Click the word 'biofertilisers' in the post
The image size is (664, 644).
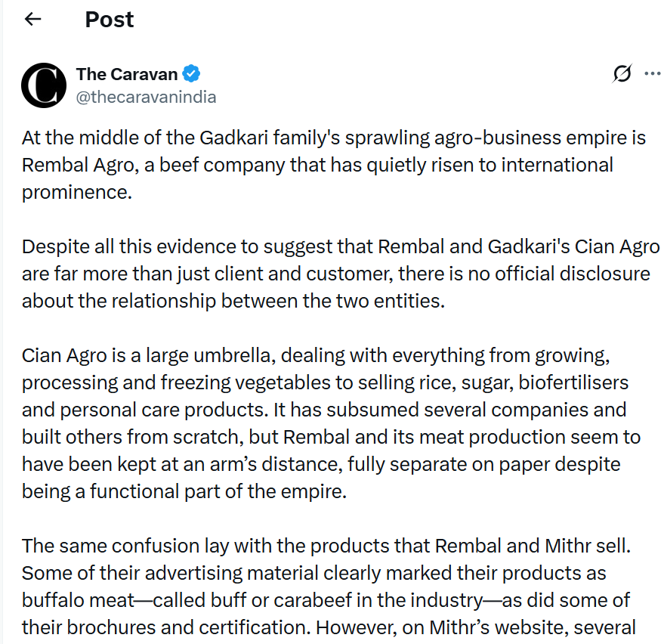click(x=573, y=382)
